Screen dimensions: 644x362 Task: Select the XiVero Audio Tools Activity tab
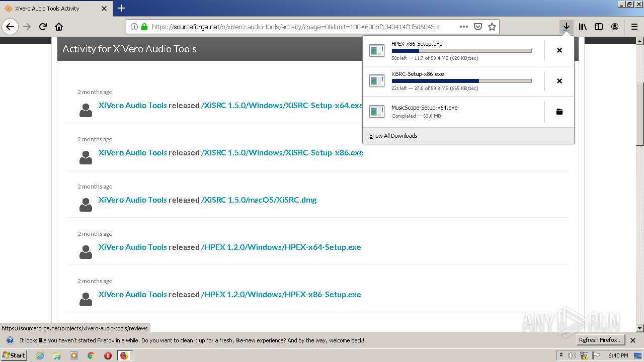tap(56, 9)
